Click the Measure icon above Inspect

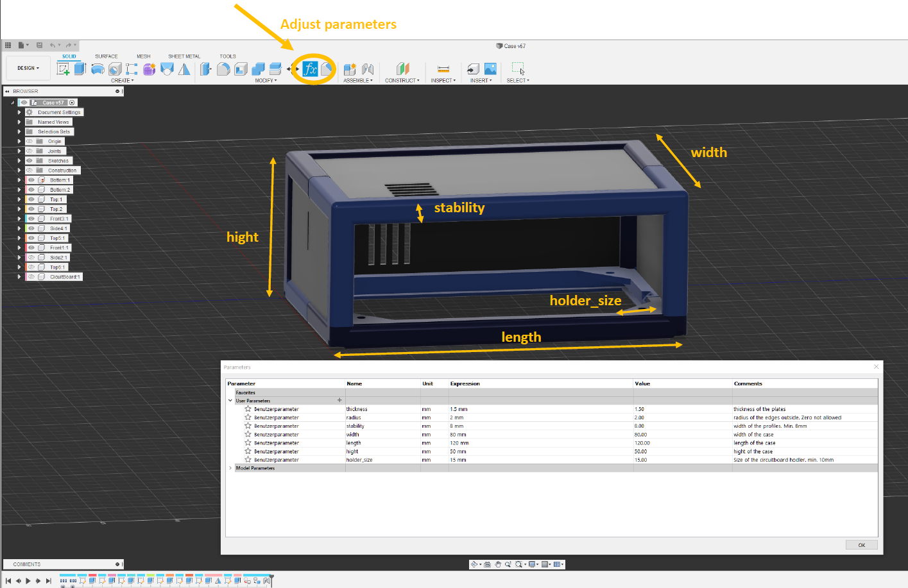443,69
